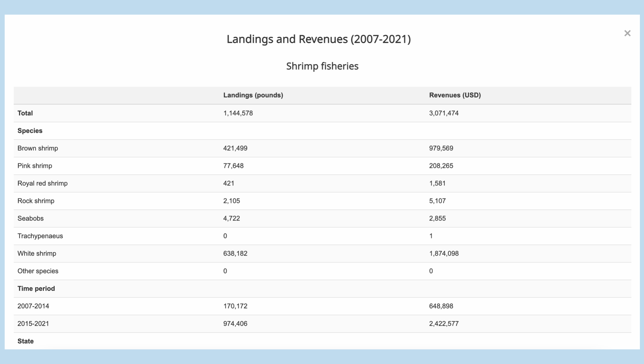Viewport: 644px width, 364px height.
Task: Click the Species section heading
Action: coord(30,131)
